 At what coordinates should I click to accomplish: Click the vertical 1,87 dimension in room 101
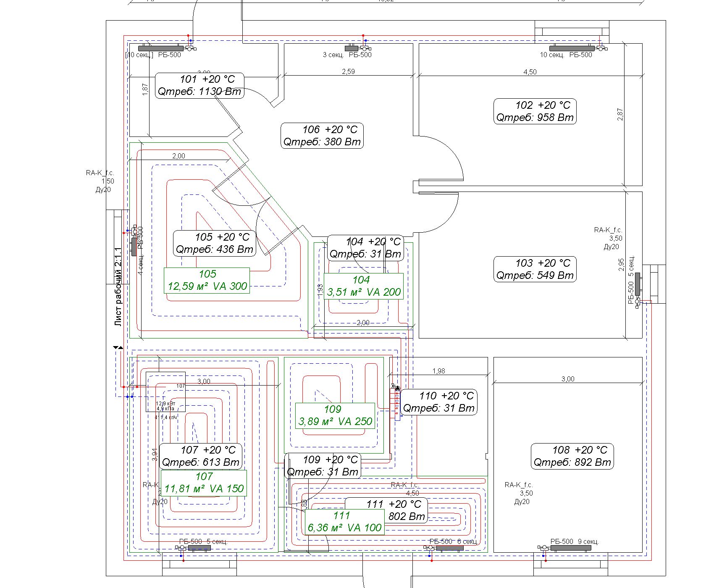[x=145, y=89]
